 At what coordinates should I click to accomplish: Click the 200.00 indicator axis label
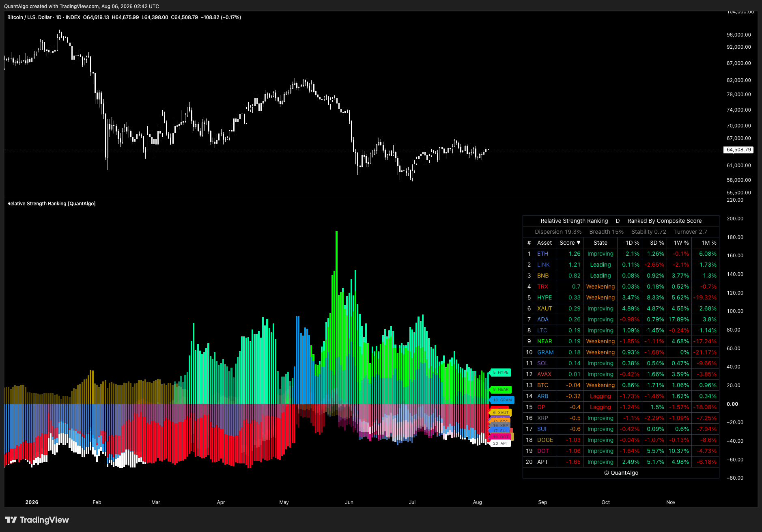[x=735, y=219]
